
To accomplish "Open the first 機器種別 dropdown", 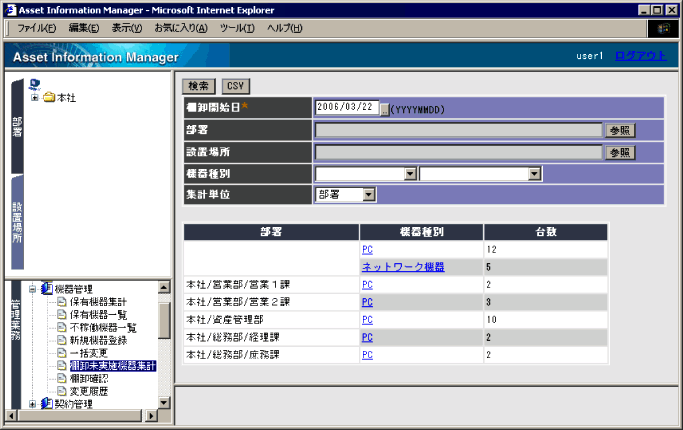I will (410, 174).
